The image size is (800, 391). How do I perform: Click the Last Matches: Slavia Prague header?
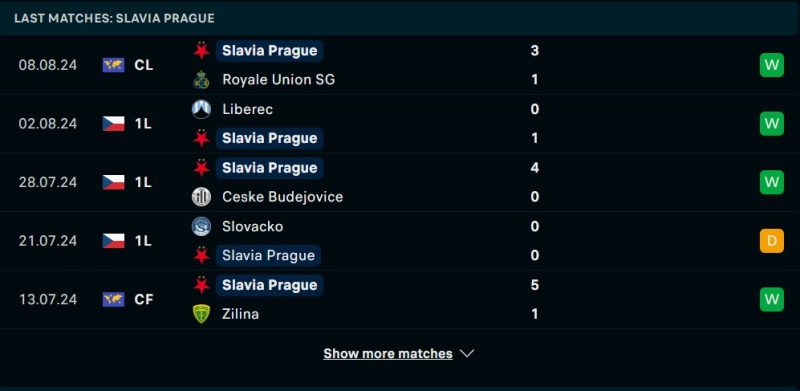coord(114,18)
